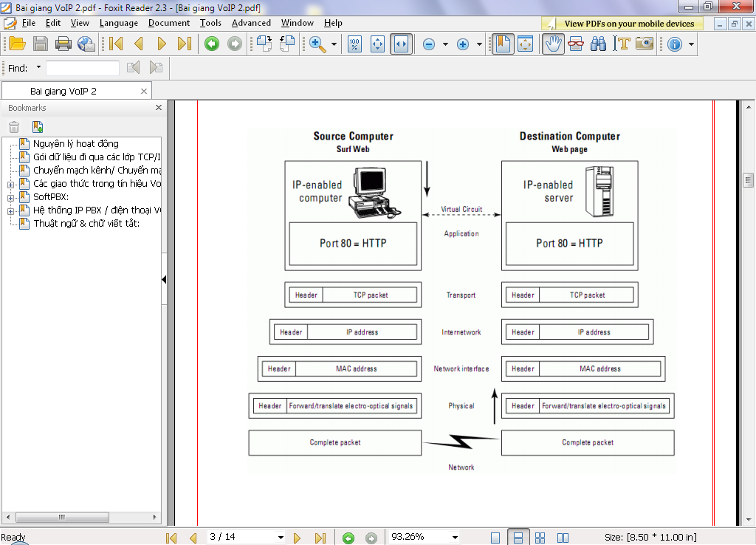Click the Print icon in toolbar
This screenshot has height=545, width=756.
[x=63, y=44]
